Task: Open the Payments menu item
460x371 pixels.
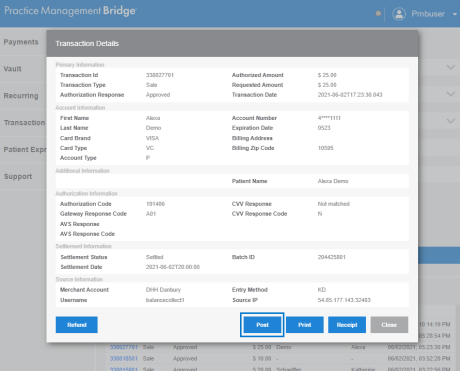Action: [21, 42]
